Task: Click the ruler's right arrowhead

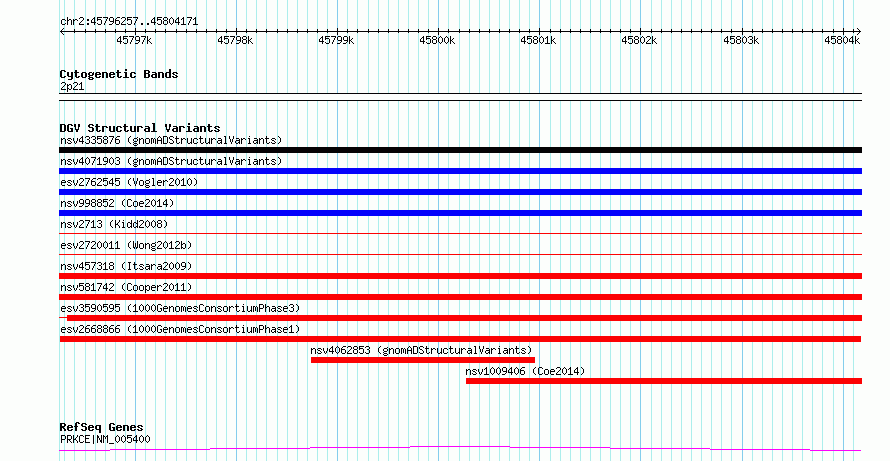Action: (859, 31)
